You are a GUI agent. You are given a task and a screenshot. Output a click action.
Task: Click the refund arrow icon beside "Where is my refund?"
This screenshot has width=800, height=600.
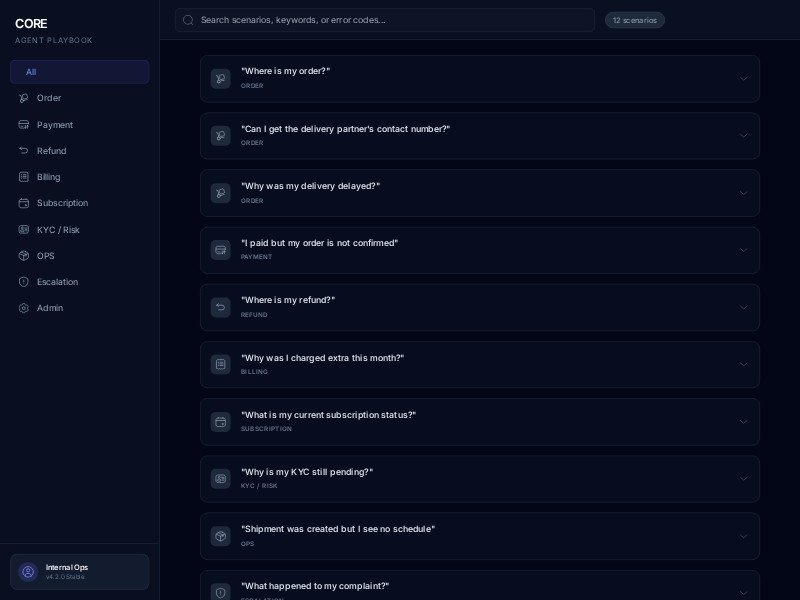[221, 307]
